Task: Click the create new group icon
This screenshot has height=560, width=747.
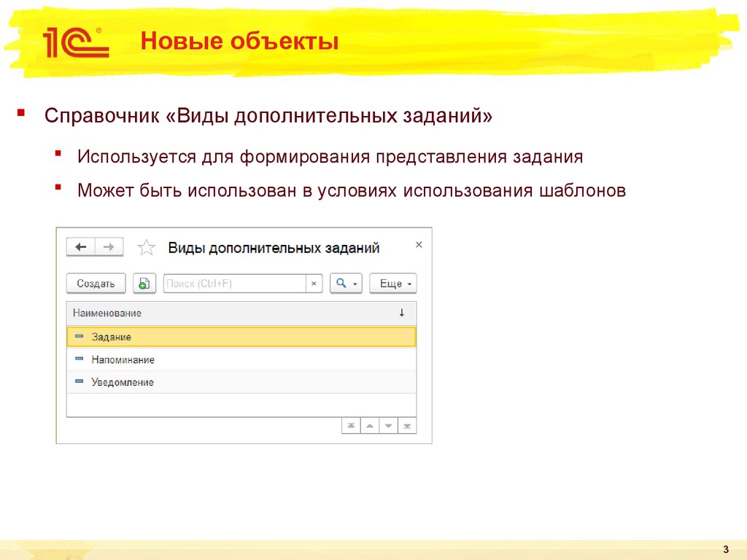Action: [x=144, y=283]
